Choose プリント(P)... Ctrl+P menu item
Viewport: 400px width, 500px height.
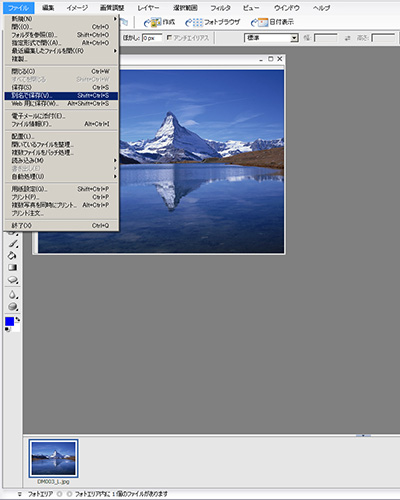(x=61, y=197)
